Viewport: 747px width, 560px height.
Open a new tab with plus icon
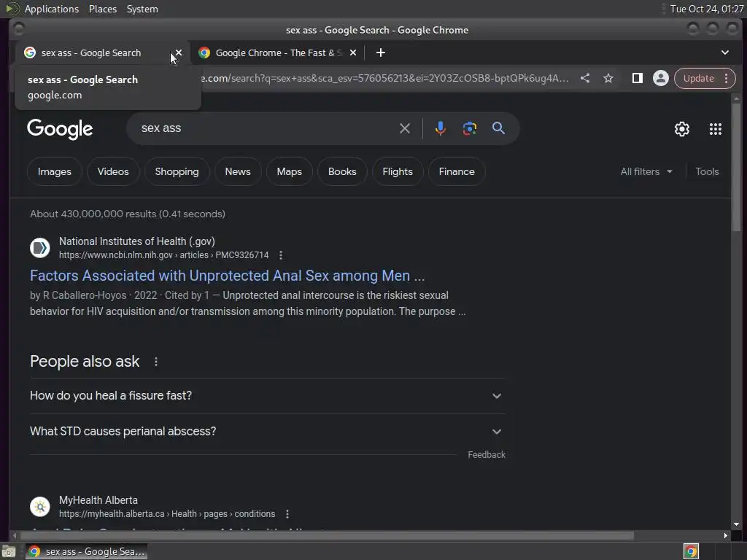point(380,52)
